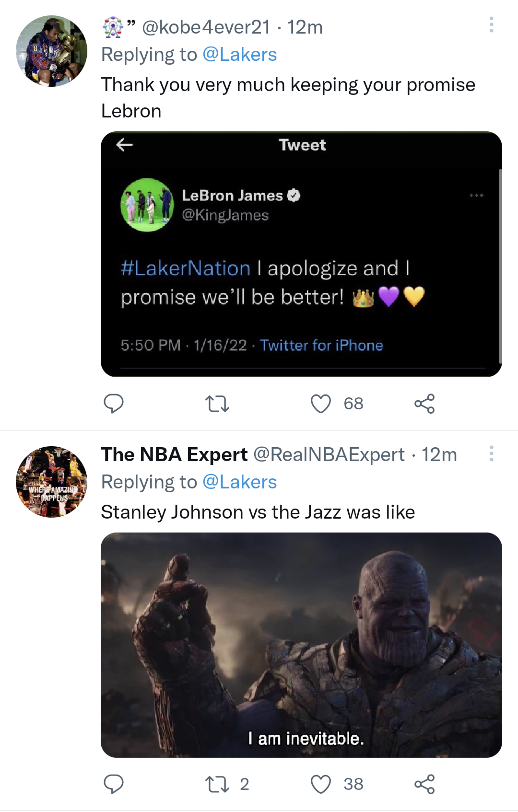Open the retweet count on Thanos meme tweet
This screenshot has height=812, width=518.
tap(245, 783)
